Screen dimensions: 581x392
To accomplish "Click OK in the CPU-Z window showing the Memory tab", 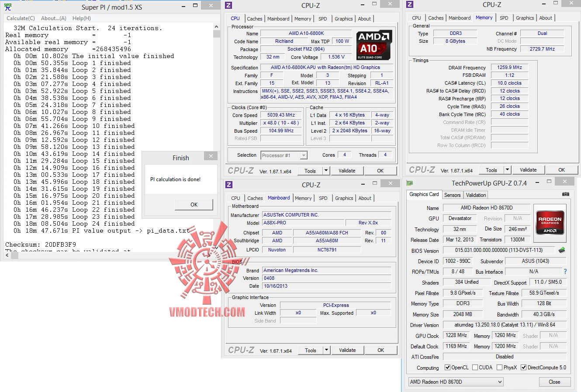I will pos(562,170).
